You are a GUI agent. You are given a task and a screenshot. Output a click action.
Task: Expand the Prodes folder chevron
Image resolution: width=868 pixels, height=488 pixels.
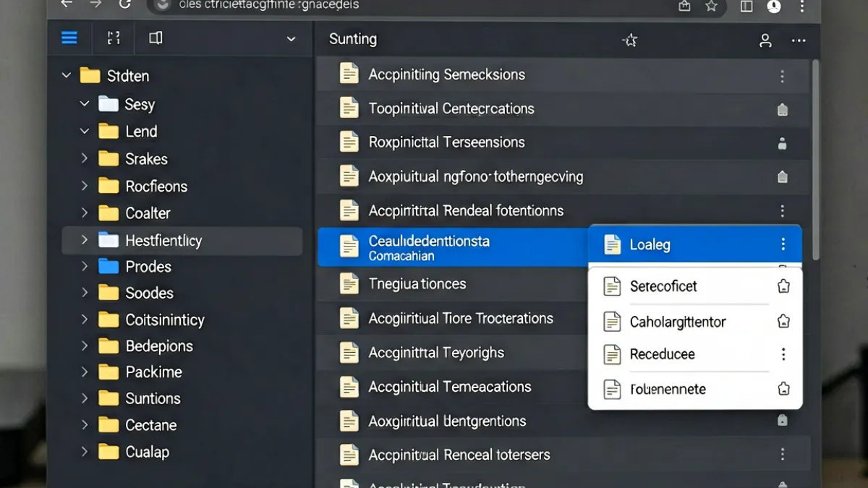click(x=84, y=266)
